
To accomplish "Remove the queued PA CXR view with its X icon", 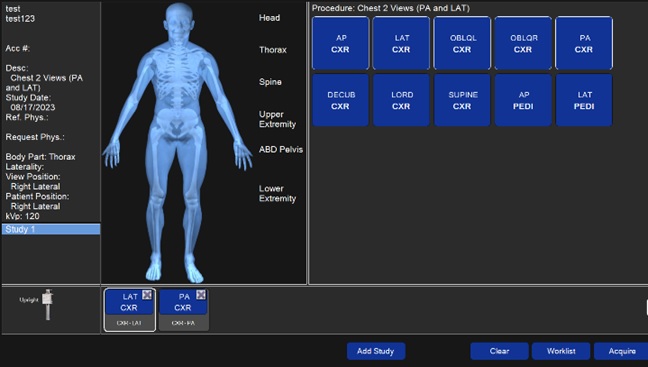I will click(201, 295).
